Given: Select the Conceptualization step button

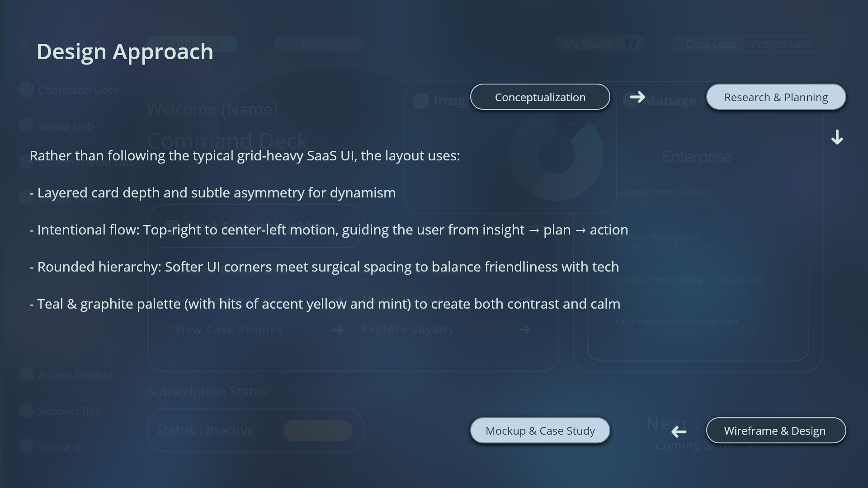Looking at the screenshot, I should pyautogui.click(x=540, y=97).
